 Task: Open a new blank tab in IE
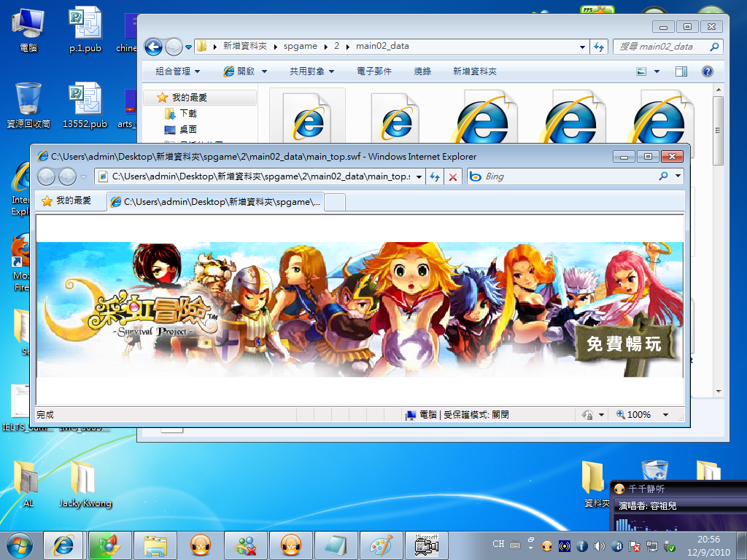click(335, 203)
